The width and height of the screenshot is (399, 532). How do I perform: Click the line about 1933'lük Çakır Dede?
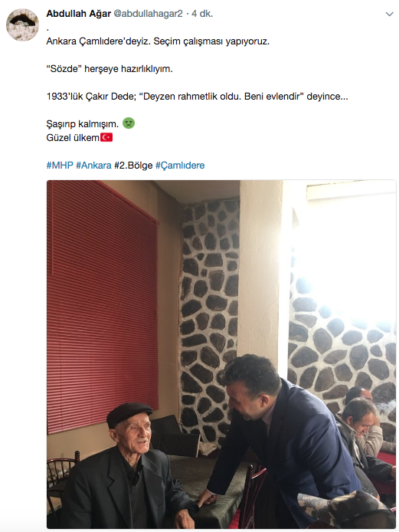(198, 97)
